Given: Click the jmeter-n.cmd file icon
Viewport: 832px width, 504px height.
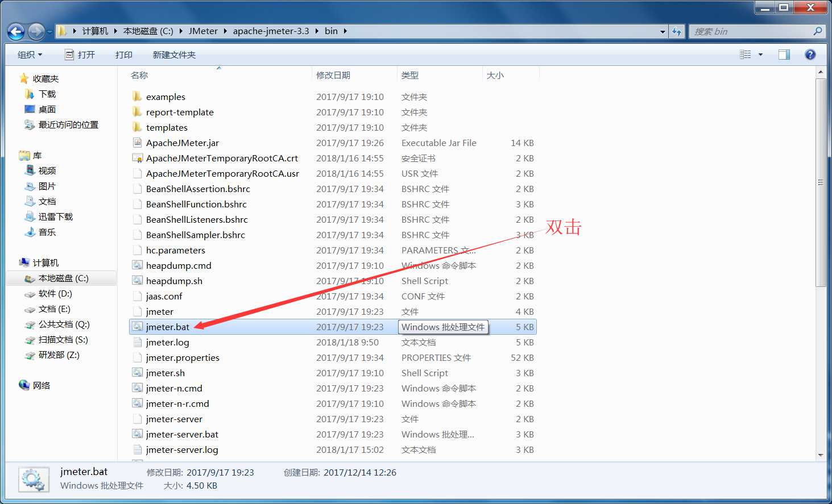Looking at the screenshot, I should tap(137, 388).
